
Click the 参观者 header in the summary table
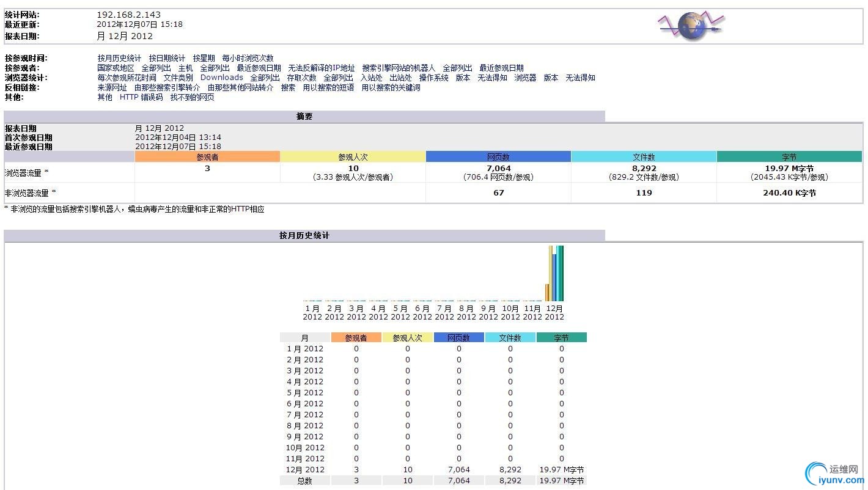207,157
